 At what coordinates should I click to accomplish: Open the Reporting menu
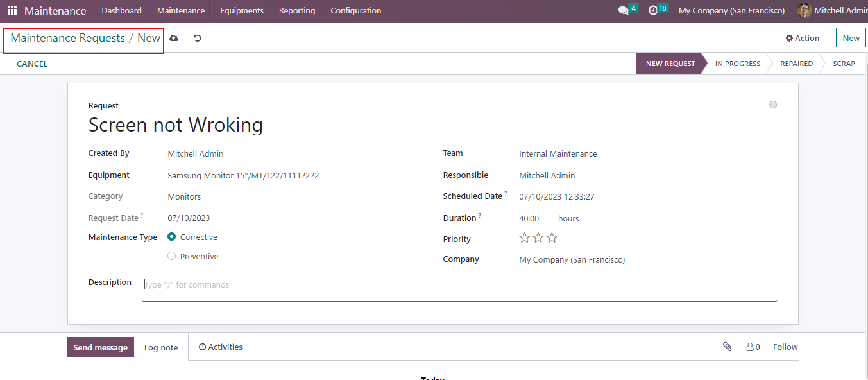297,11
